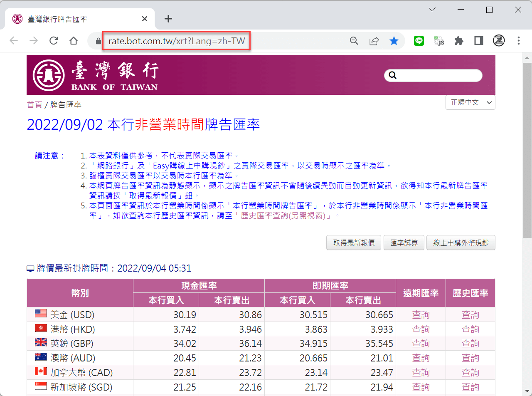Click the 即期匯率 column header

point(330,286)
